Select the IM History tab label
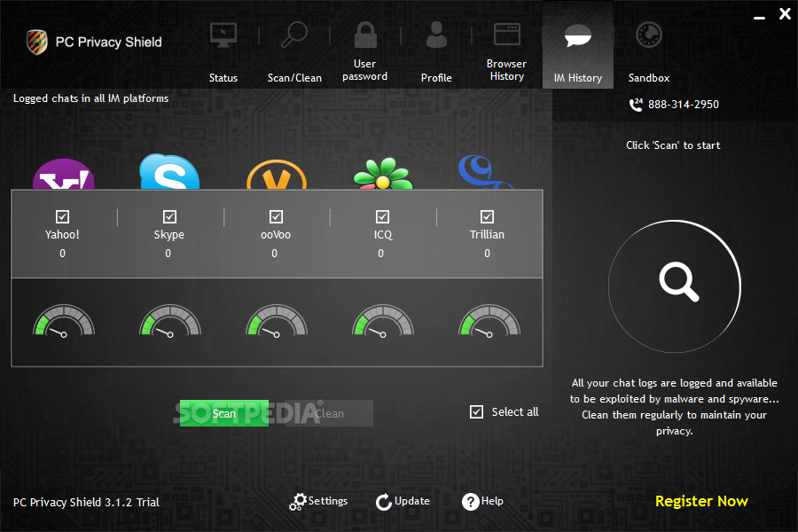The width and height of the screenshot is (798, 532). pos(577,78)
